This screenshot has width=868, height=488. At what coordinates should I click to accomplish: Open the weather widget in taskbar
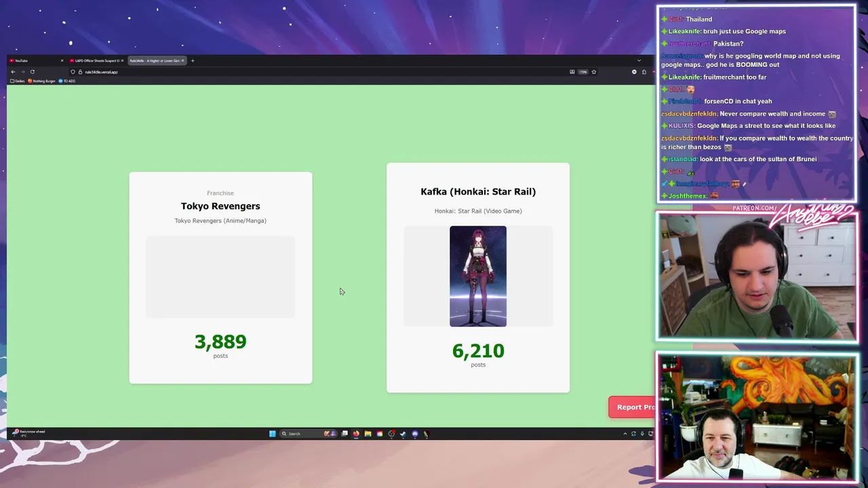pyautogui.click(x=28, y=432)
